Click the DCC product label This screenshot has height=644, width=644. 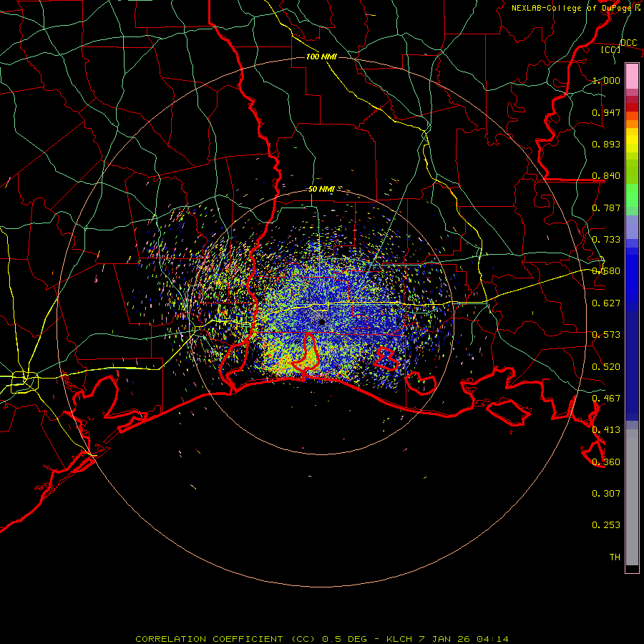tap(628, 42)
